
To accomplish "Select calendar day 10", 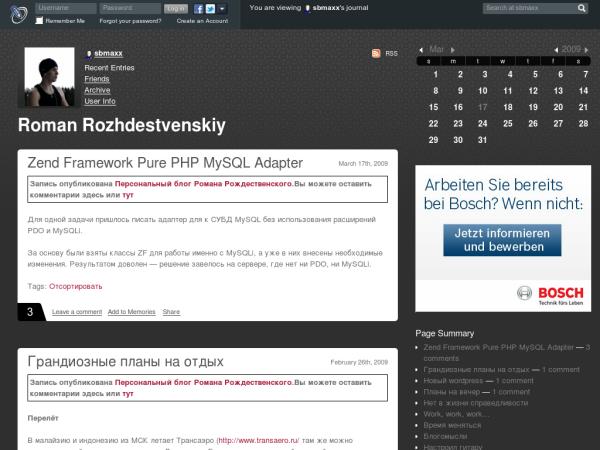I will (483, 91).
